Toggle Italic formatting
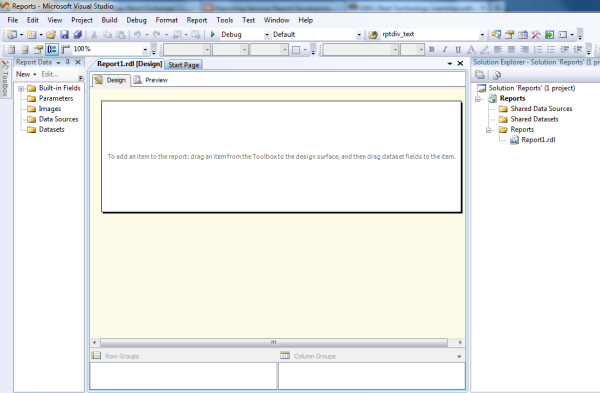600x393 pixels. pos(445,49)
